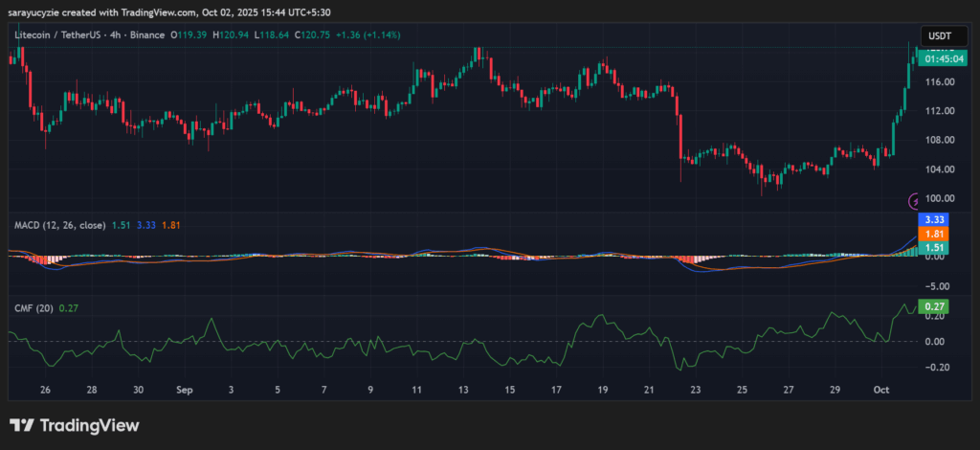Click the 13 date marker on time axis
980x450 pixels.
(x=464, y=391)
